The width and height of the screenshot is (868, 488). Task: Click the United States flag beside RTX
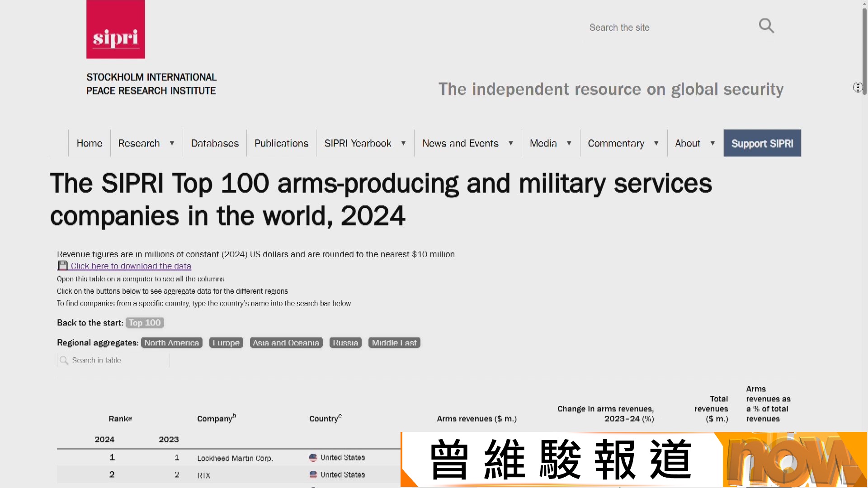(312, 474)
